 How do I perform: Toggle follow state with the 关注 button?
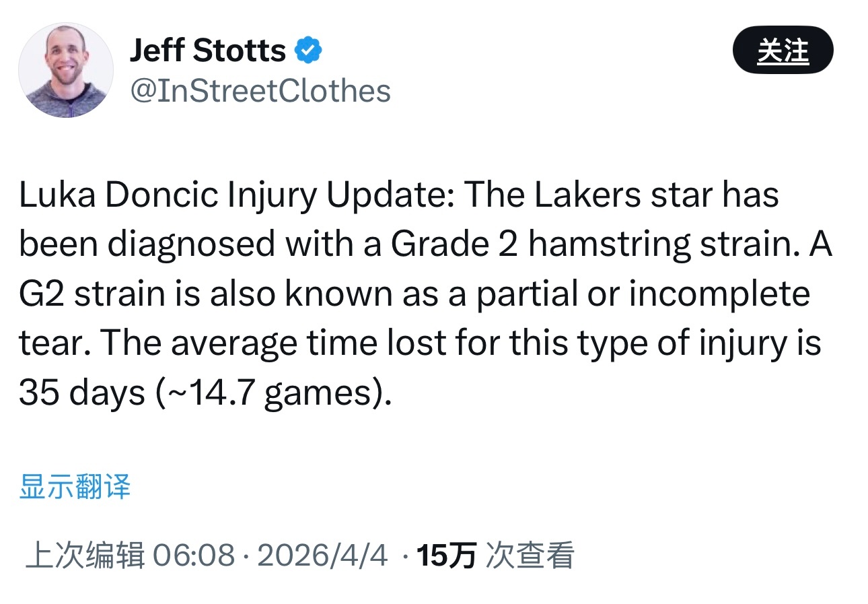(784, 49)
